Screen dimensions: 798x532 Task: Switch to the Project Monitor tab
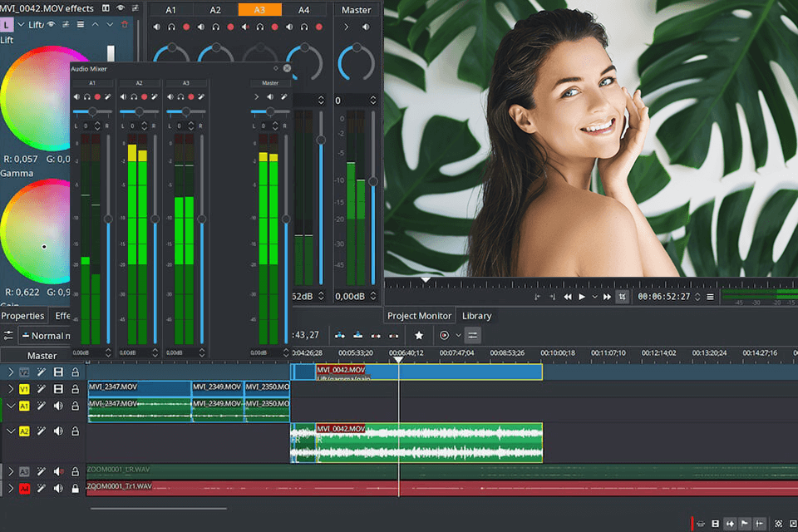419,316
